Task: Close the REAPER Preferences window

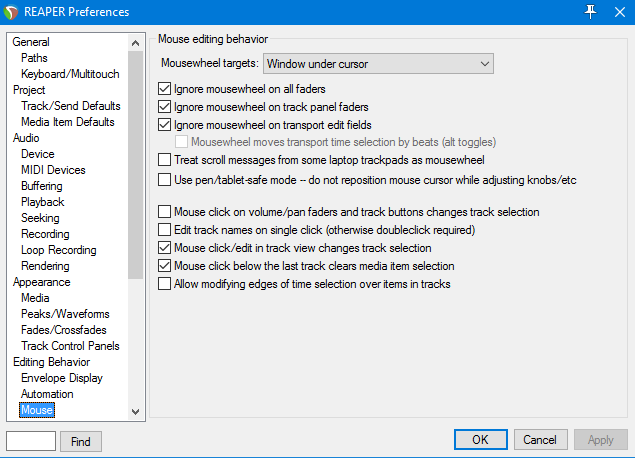Action: [619, 10]
